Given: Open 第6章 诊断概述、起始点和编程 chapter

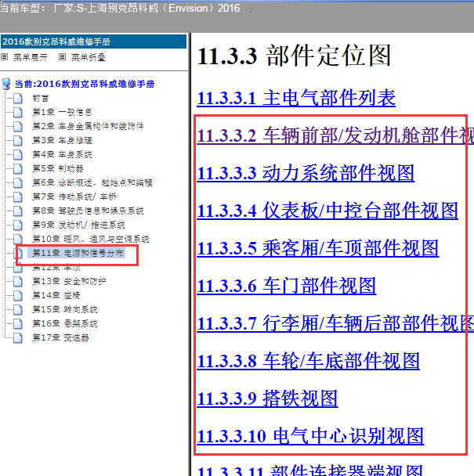Looking at the screenshot, I should (x=92, y=182).
